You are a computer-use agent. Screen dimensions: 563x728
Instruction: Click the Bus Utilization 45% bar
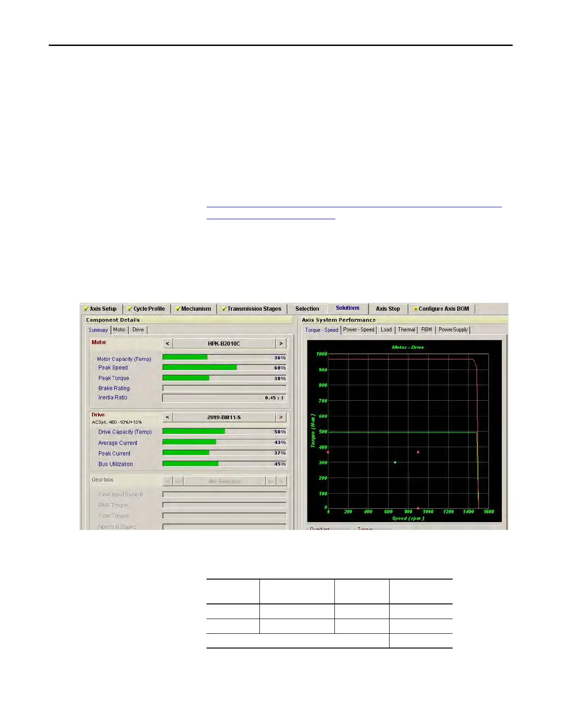coord(224,464)
